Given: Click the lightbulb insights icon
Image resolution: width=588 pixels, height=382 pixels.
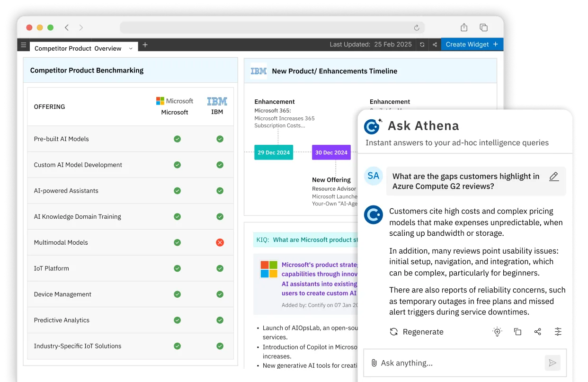Looking at the screenshot, I should [x=497, y=332].
